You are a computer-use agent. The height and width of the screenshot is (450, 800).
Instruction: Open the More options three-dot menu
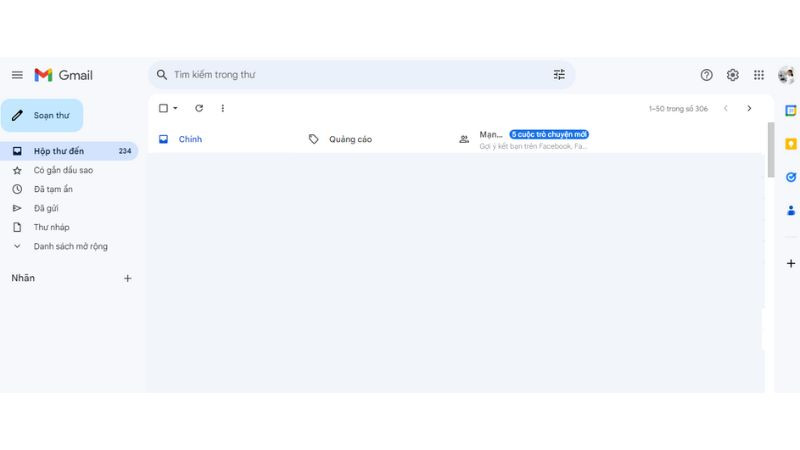click(222, 108)
